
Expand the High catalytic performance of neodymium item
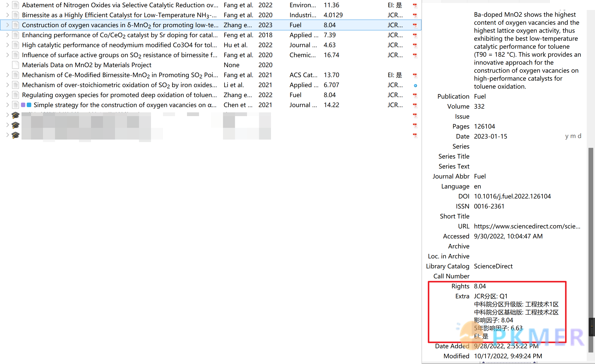click(x=7, y=45)
